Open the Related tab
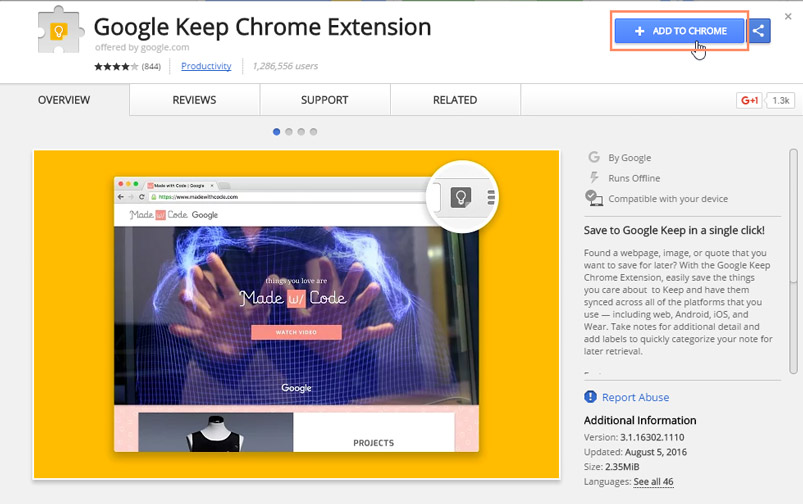This screenshot has width=803, height=504. click(454, 100)
